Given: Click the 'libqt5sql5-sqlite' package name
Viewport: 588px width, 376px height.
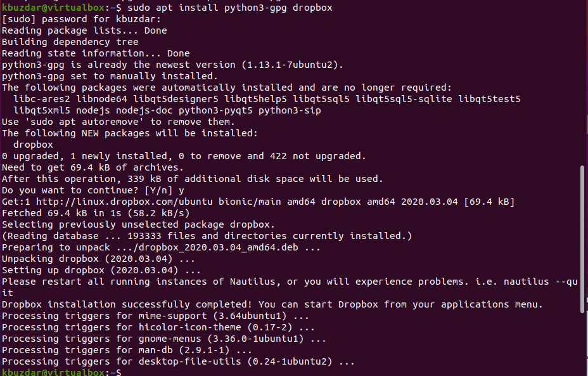Looking at the screenshot, I should pos(404,99).
